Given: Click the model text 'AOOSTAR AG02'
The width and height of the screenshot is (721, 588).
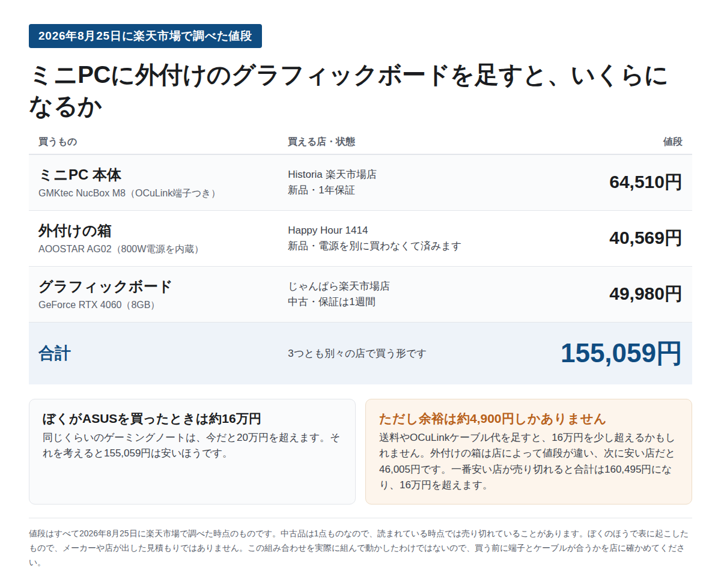Looking at the screenshot, I should click(x=75, y=249).
